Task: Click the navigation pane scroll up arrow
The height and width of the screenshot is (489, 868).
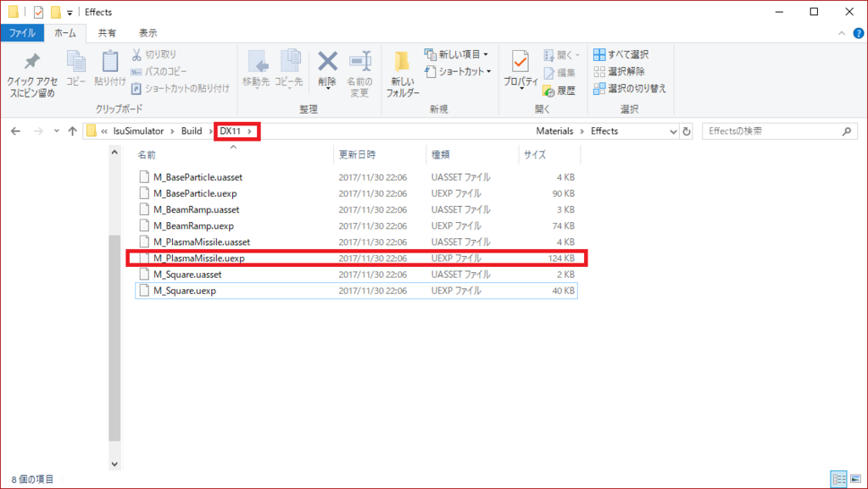Action: click(x=114, y=152)
